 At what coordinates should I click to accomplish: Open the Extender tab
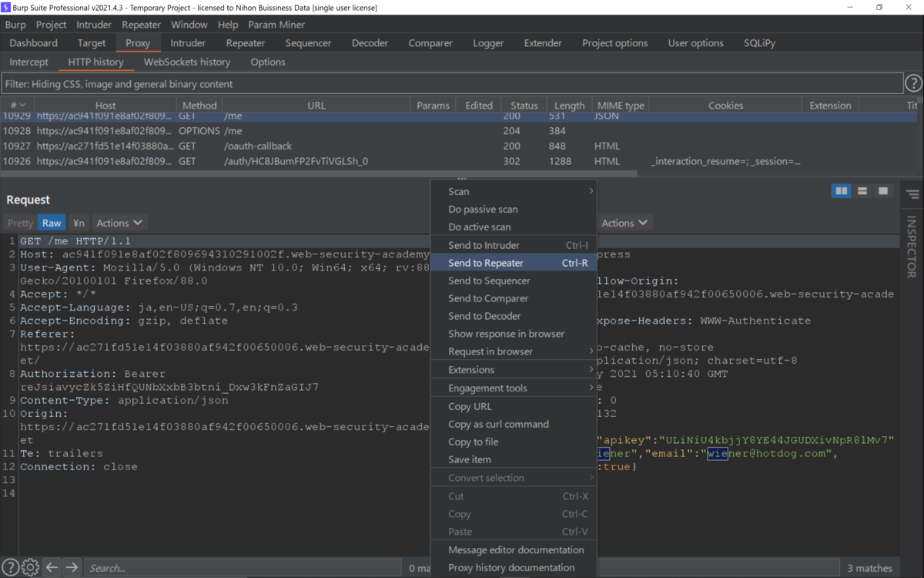(543, 43)
